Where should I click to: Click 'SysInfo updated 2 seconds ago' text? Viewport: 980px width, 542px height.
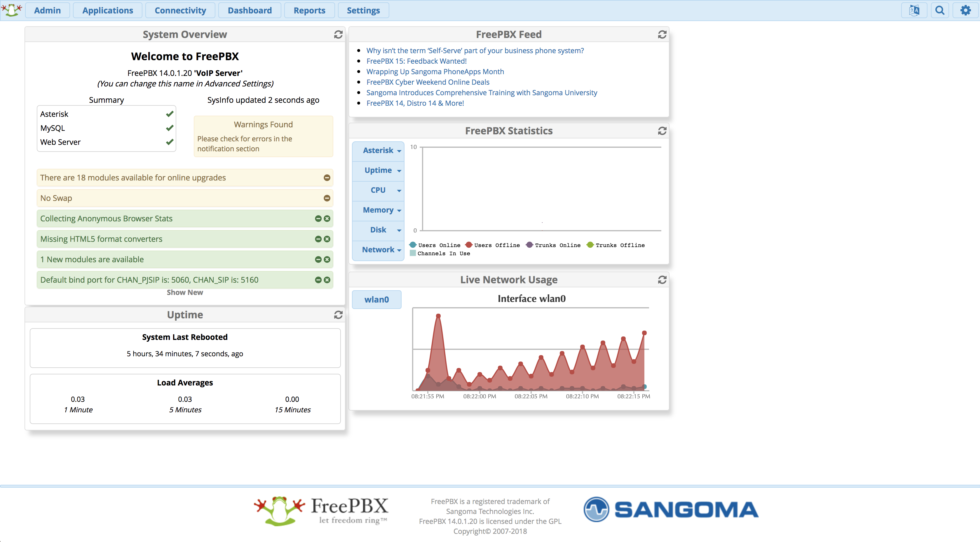coord(263,100)
